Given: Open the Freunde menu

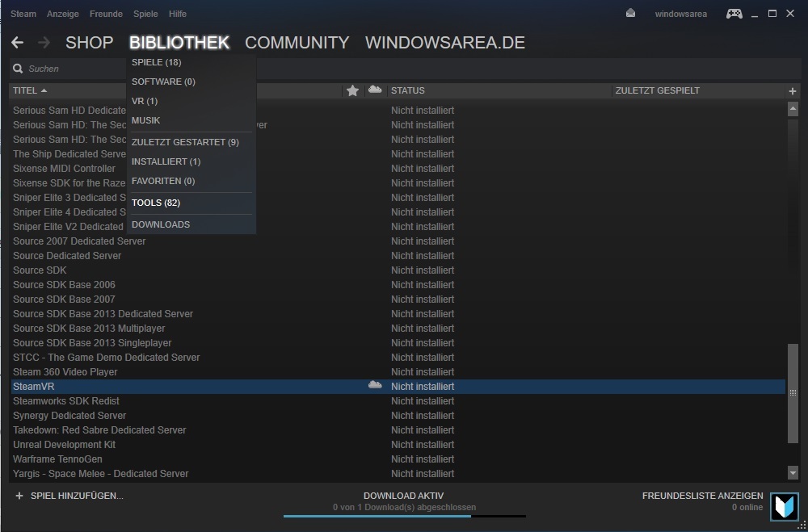Looking at the screenshot, I should click(106, 14).
